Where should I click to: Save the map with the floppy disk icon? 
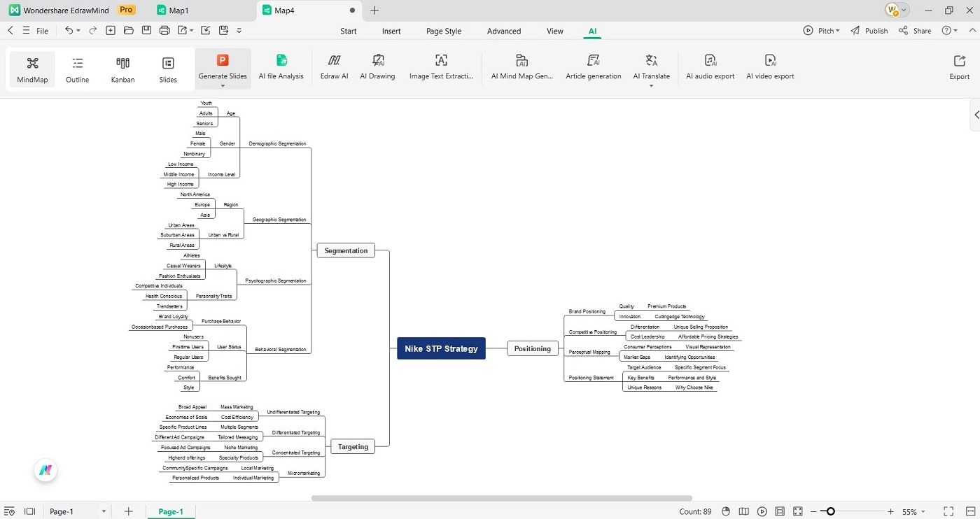click(x=146, y=31)
